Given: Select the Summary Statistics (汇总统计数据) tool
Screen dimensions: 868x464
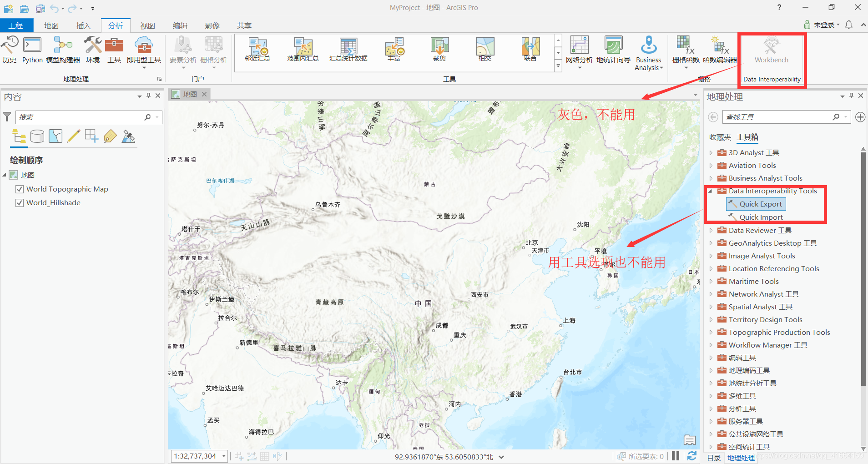Looking at the screenshot, I should pos(348,49).
